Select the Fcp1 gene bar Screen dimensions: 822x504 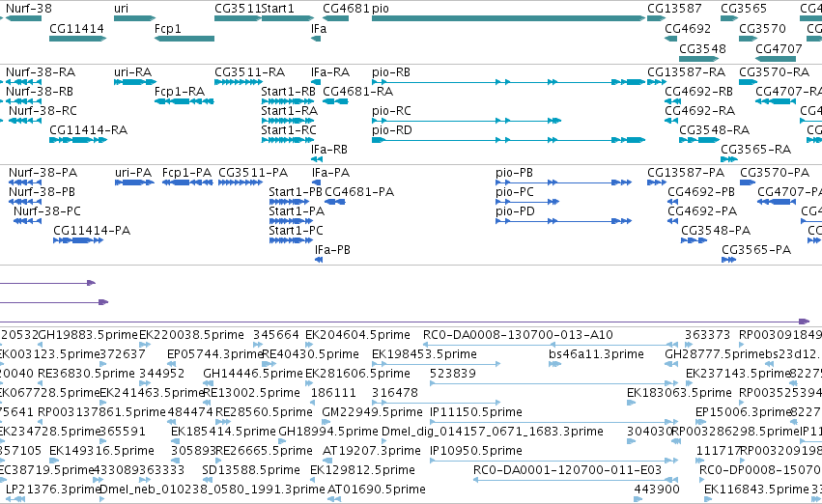coord(184,39)
